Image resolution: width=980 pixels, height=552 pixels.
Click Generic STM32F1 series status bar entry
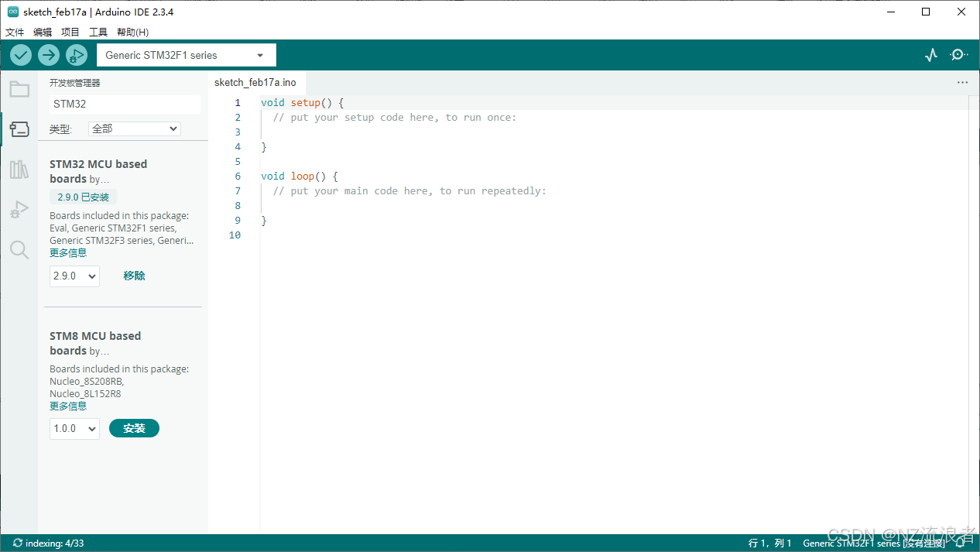[x=874, y=543]
